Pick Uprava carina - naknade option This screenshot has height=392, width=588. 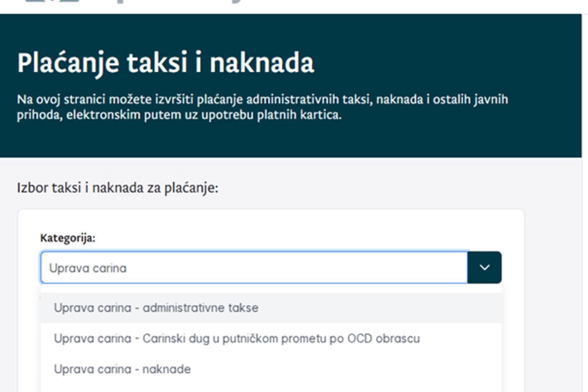click(271, 369)
